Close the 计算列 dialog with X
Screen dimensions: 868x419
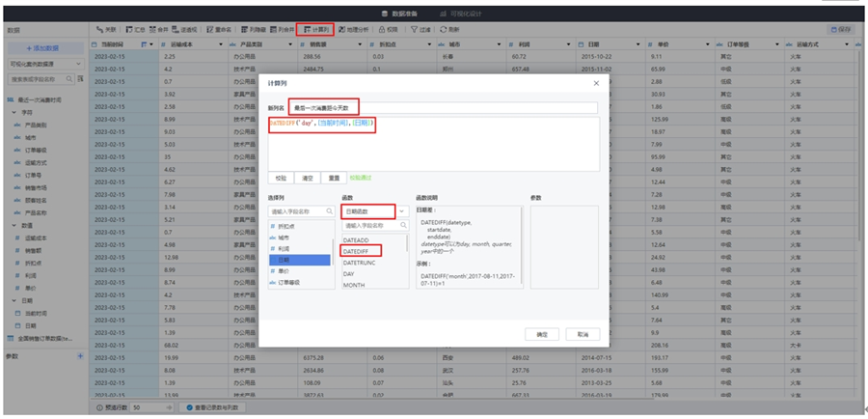(595, 84)
